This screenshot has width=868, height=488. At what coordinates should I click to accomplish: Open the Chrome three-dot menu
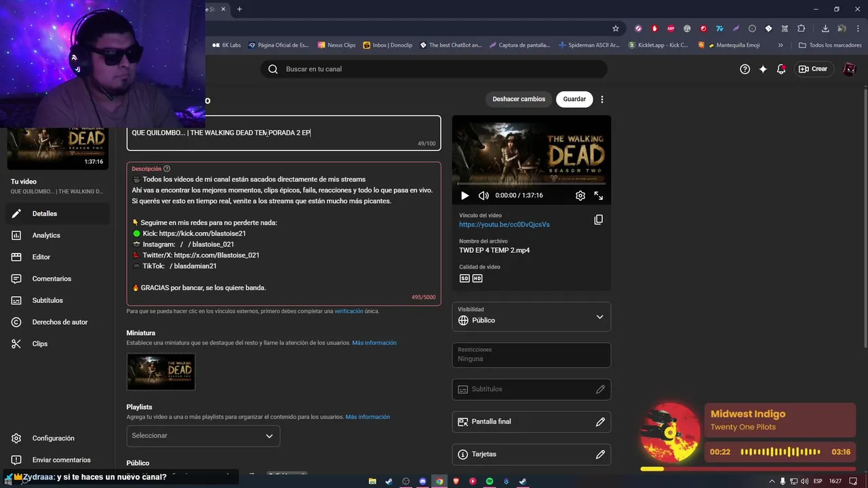coord(859,28)
